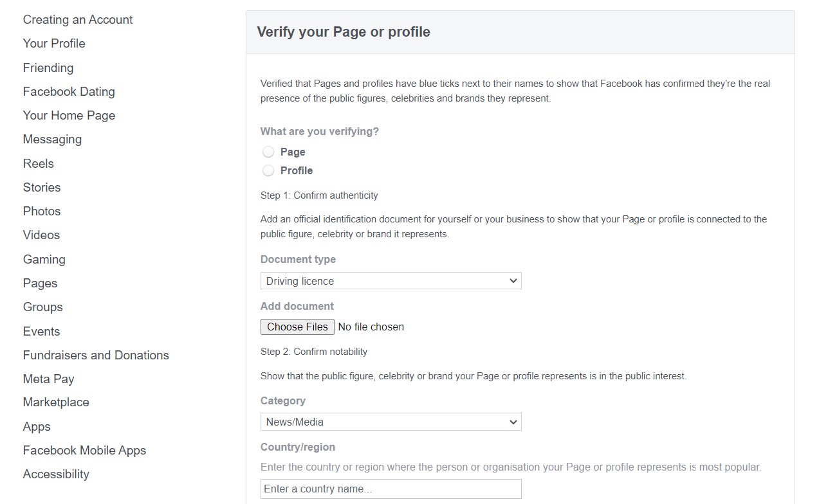This screenshot has width=837, height=504.
Task: Go to the Gaming help section
Action: click(x=44, y=259)
